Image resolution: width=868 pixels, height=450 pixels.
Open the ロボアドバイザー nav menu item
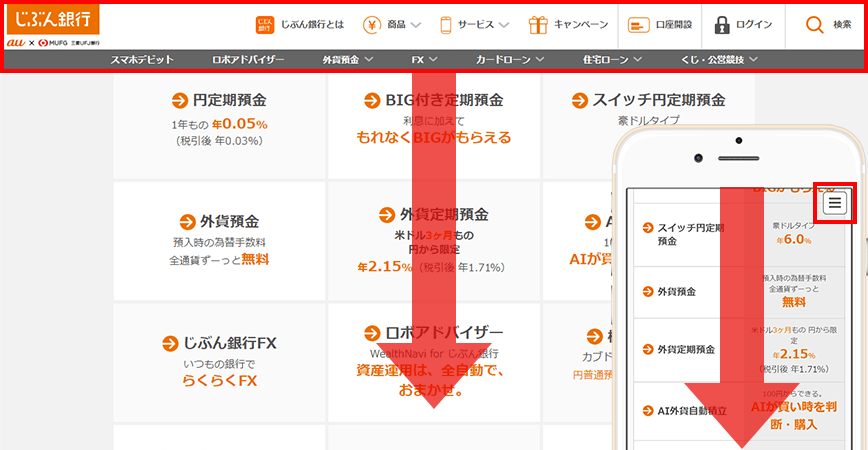pyautogui.click(x=248, y=60)
